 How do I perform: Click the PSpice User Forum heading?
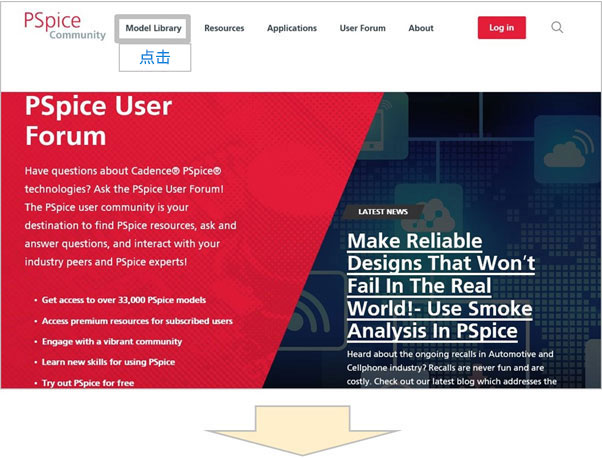point(98,121)
